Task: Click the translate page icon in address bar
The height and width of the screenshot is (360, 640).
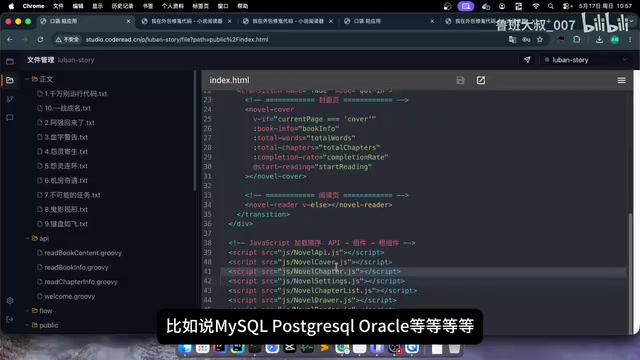Action: (x=512, y=40)
